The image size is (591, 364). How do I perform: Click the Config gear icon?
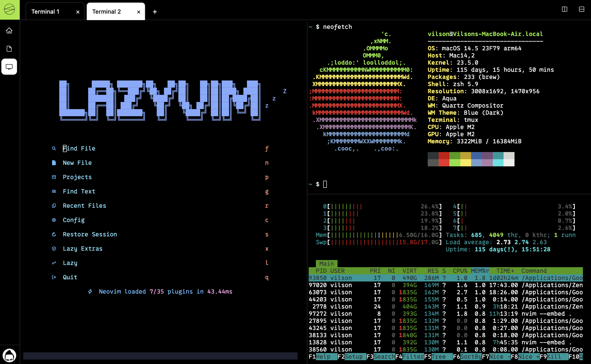tap(54, 220)
